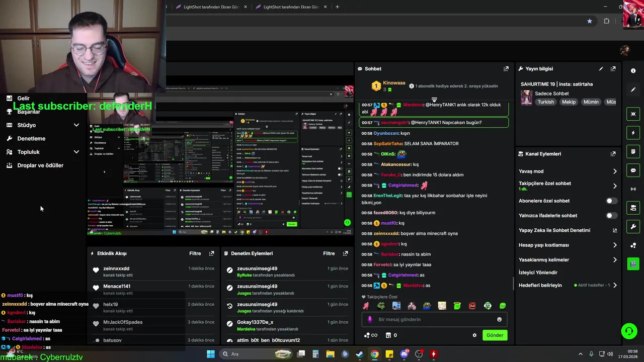Toggle Yalnızca ifadelerle sohbet switch

[x=611, y=216]
